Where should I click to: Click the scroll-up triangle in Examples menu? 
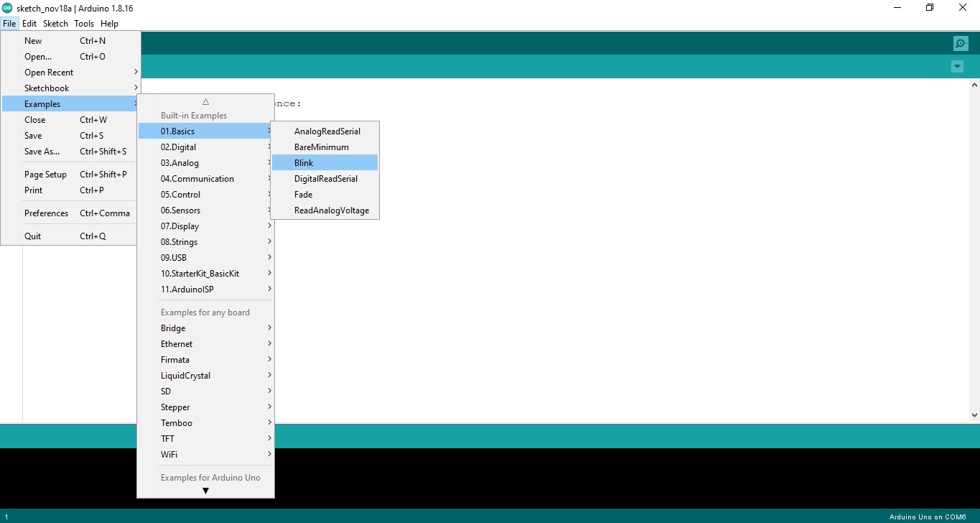tap(205, 101)
